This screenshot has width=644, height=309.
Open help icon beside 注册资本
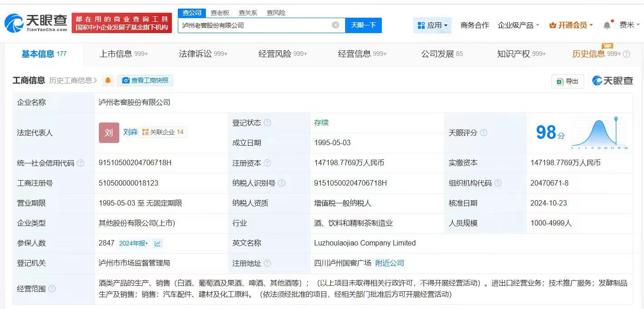267,163
